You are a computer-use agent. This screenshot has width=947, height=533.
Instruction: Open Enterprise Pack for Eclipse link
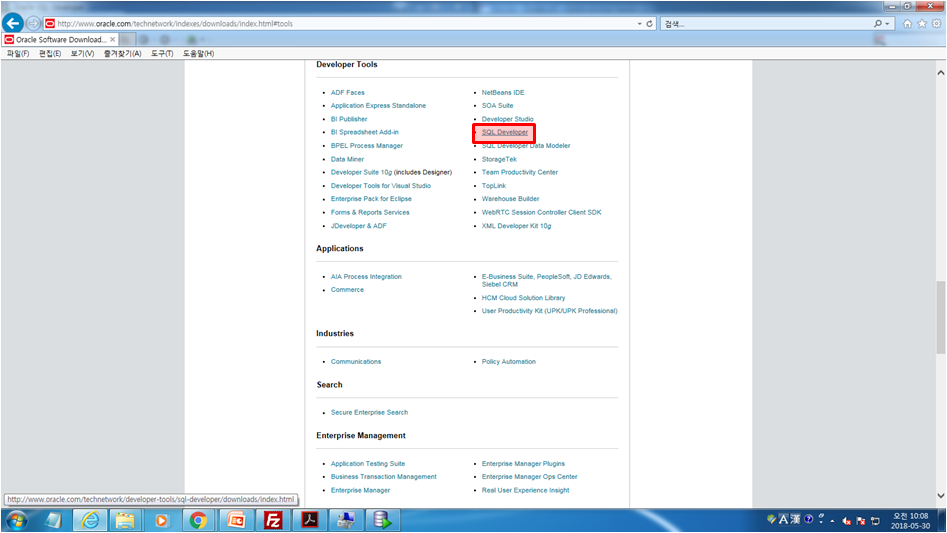[371, 199]
